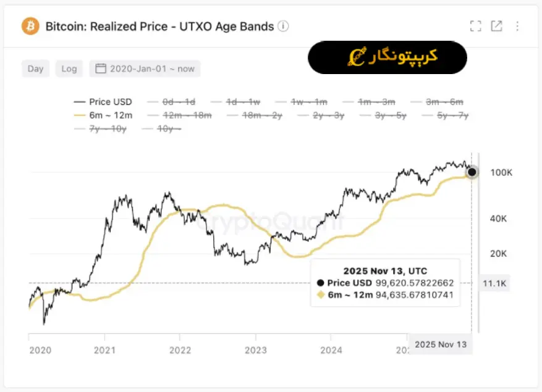542x392 pixels.
Task: Click the chart title Realized Price - UTXO Age Bands
Action: tap(159, 27)
